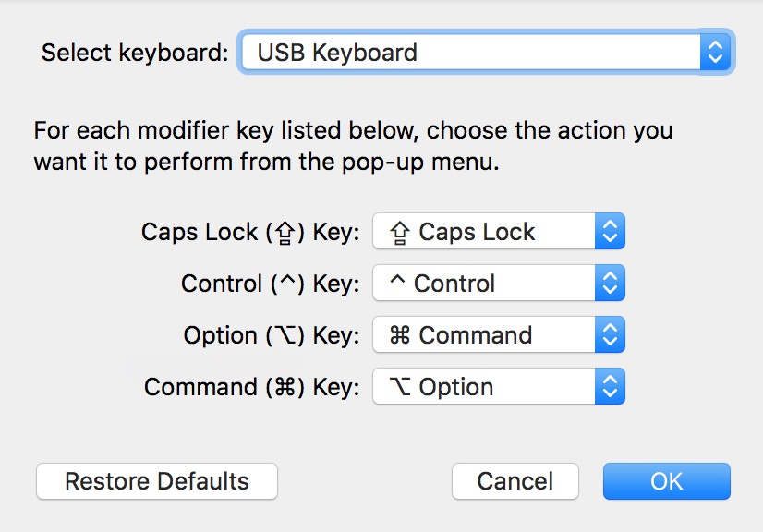Image resolution: width=763 pixels, height=532 pixels.
Task: Click the blue chevron beside Command key menu
Action: point(612,387)
